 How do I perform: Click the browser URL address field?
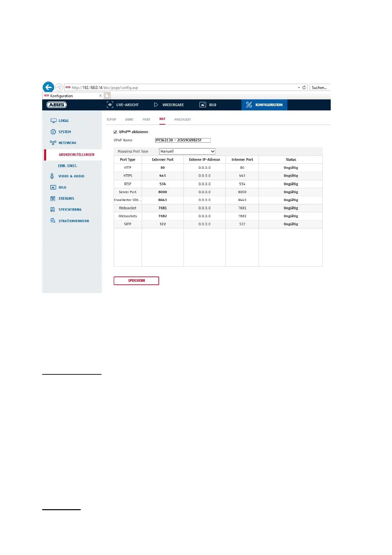click(181, 87)
